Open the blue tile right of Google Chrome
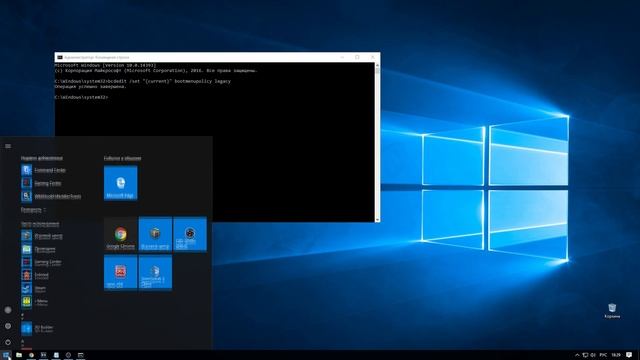This screenshot has height=360, width=640. [155, 234]
